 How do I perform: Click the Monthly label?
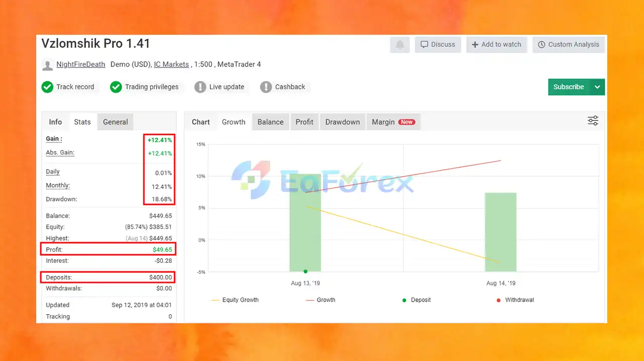point(58,186)
